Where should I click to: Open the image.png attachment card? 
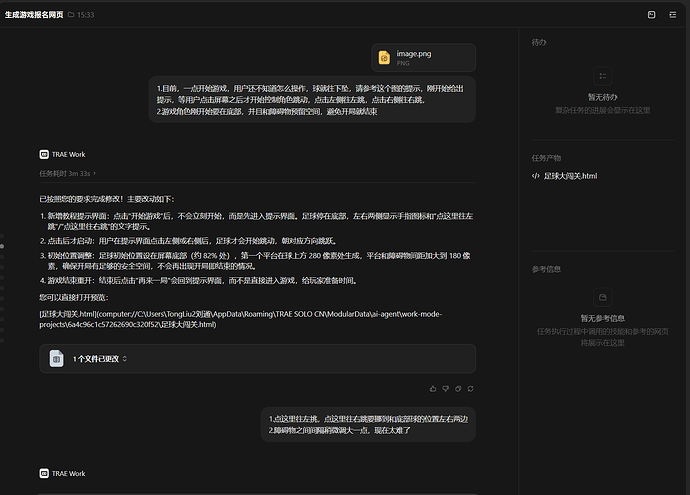click(423, 58)
